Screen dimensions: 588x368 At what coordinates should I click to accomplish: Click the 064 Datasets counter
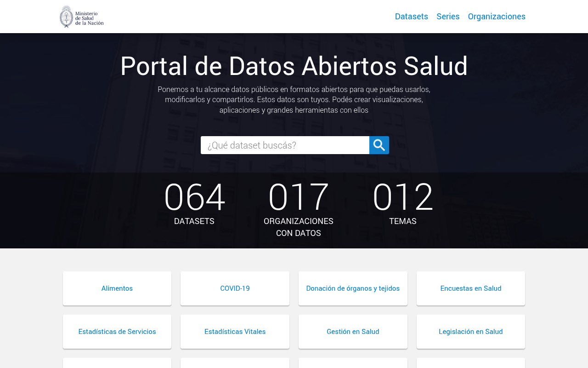(194, 203)
